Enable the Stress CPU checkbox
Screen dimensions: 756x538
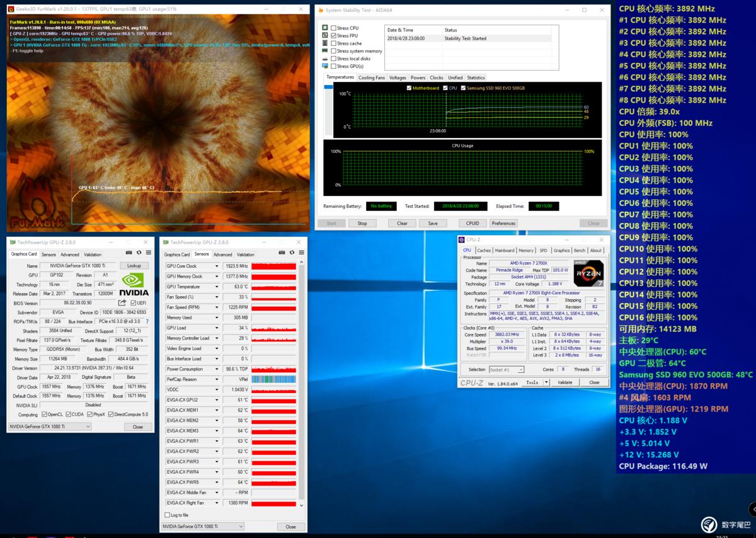point(333,28)
